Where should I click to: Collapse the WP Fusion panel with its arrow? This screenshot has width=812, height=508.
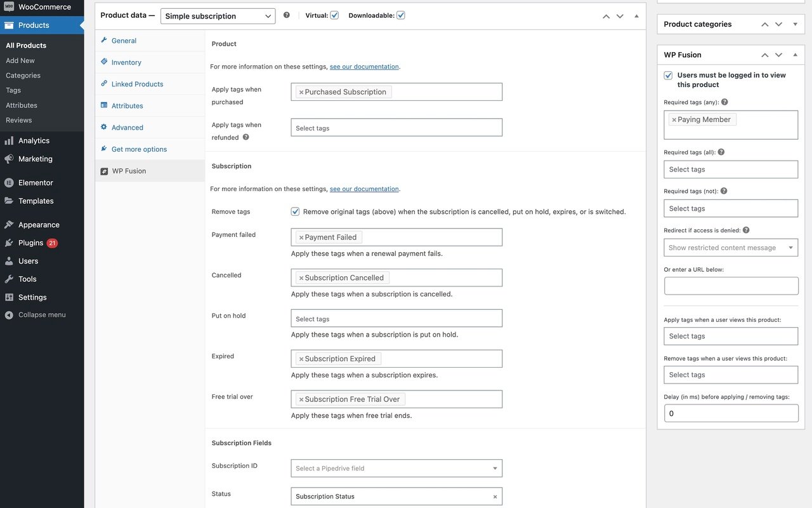[794, 54]
